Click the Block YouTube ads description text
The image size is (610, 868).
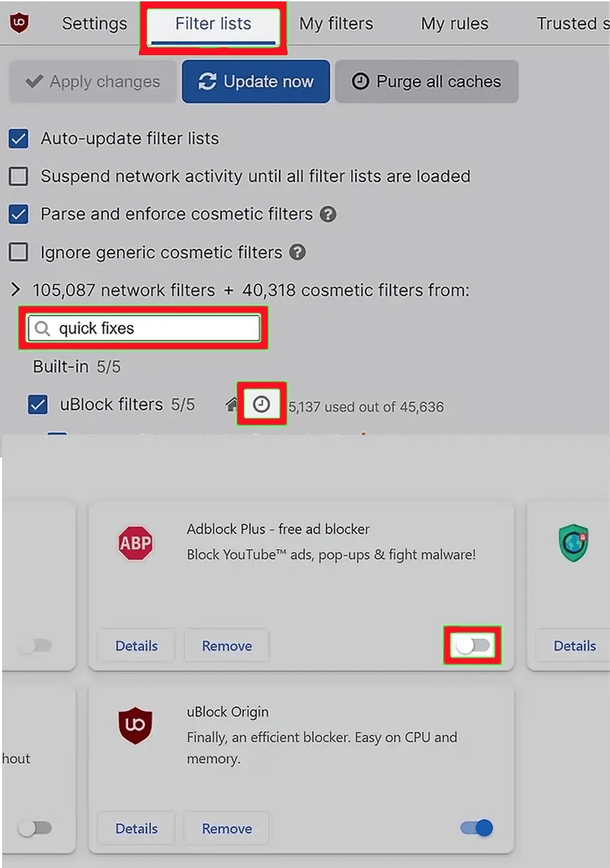332,554
